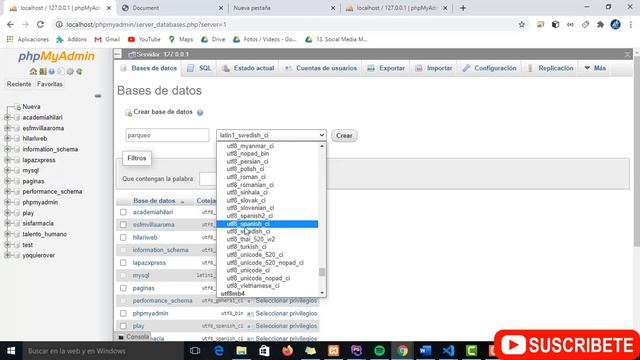640x360 pixels.
Task: Select utf8_spanish_ci collation option
Action: click(267, 224)
